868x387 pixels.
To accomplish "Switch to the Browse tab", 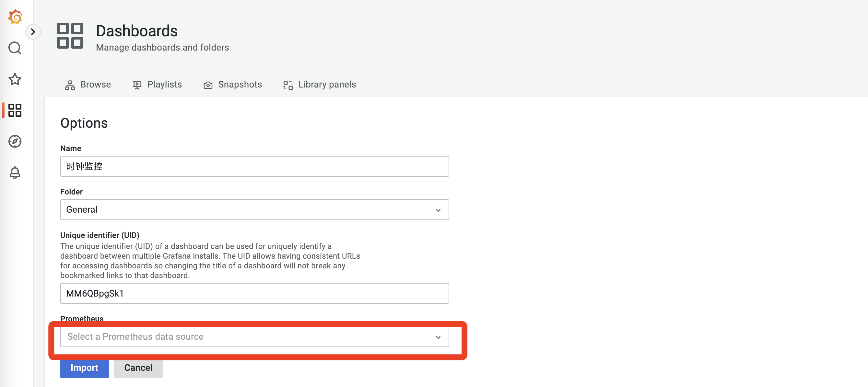I will (88, 85).
